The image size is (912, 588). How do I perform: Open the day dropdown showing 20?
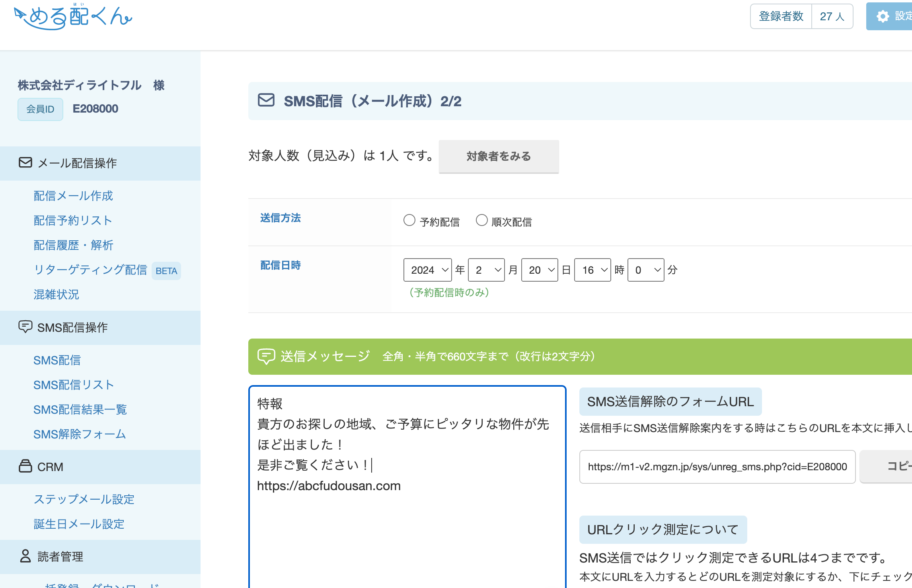tap(540, 270)
